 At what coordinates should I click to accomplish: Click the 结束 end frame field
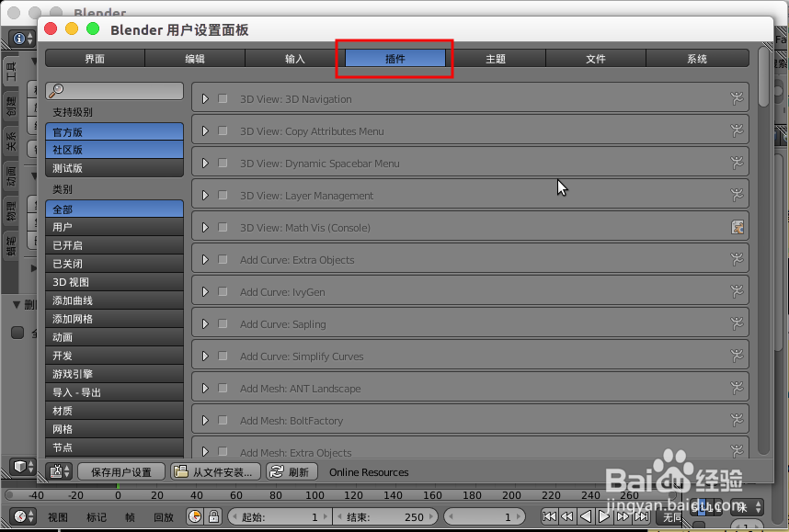[385, 516]
